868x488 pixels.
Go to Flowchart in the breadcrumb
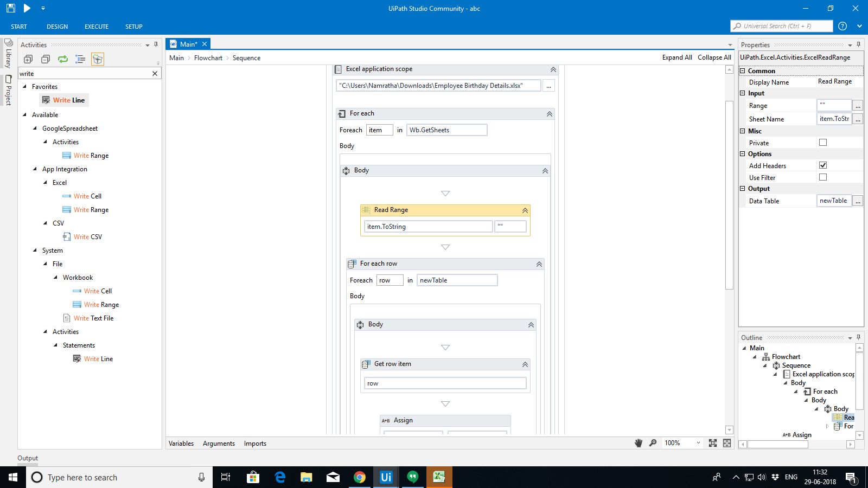point(208,58)
